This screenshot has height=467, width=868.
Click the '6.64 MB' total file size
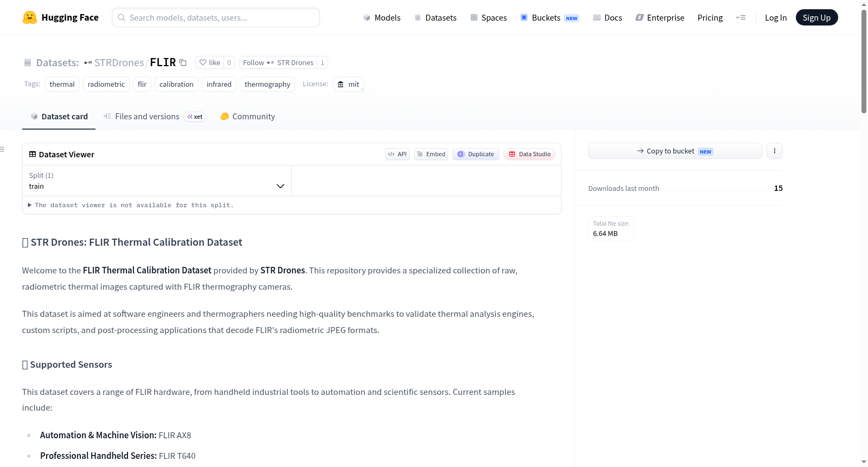click(605, 234)
